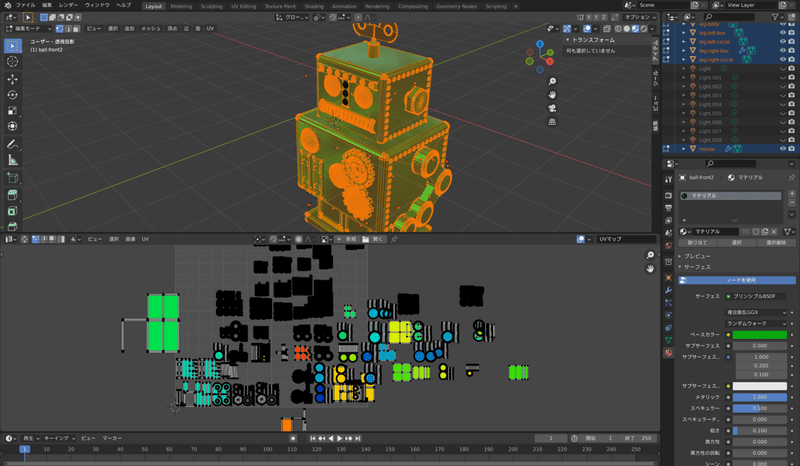Click the UV editor zoom magnifier icon
This screenshot has height=466, width=800.
(650, 255)
